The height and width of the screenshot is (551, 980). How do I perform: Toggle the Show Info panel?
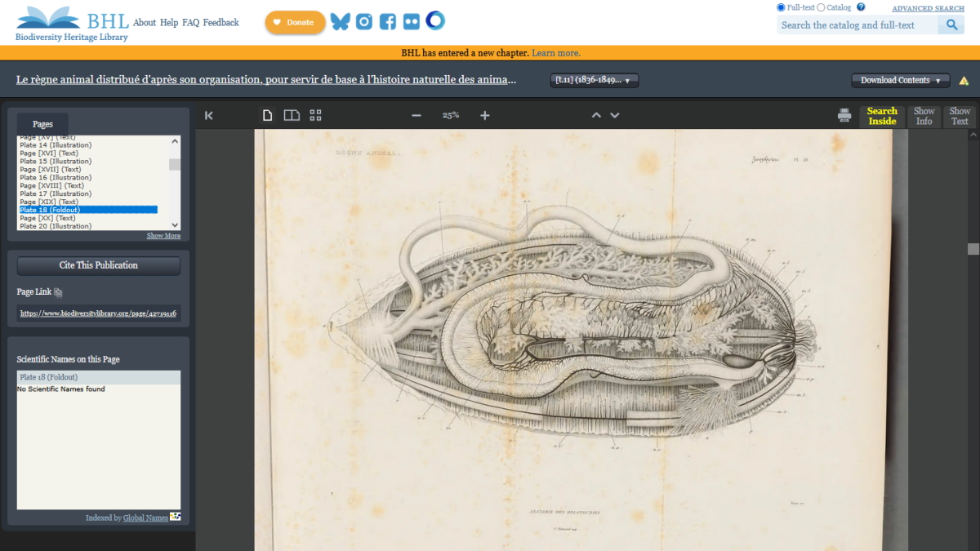click(x=924, y=117)
